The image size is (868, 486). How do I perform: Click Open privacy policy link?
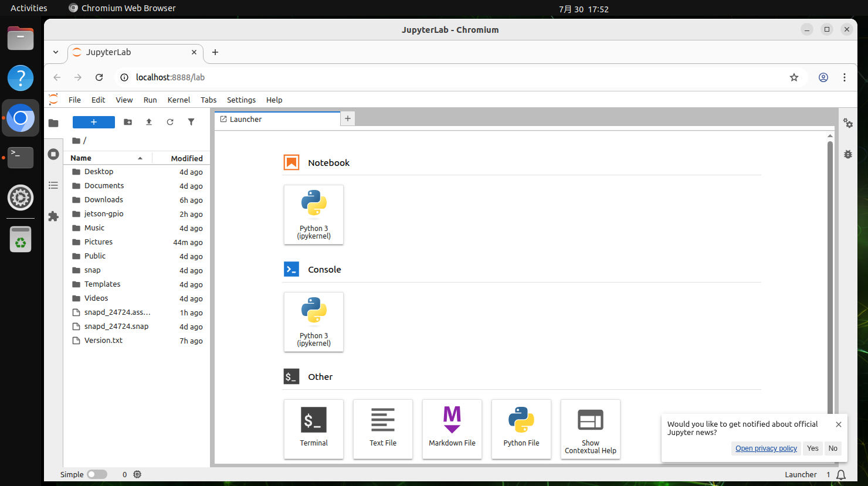click(x=766, y=448)
